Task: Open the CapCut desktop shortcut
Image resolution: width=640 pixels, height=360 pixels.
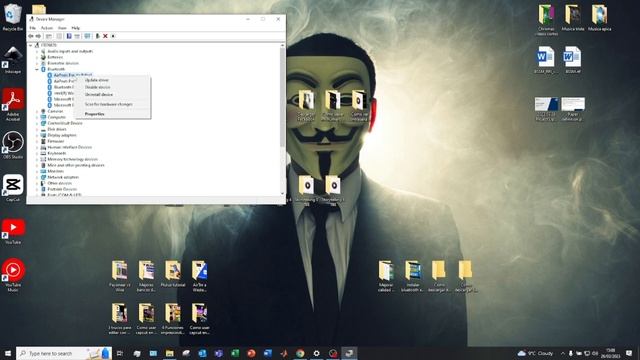Action: pos(13,188)
